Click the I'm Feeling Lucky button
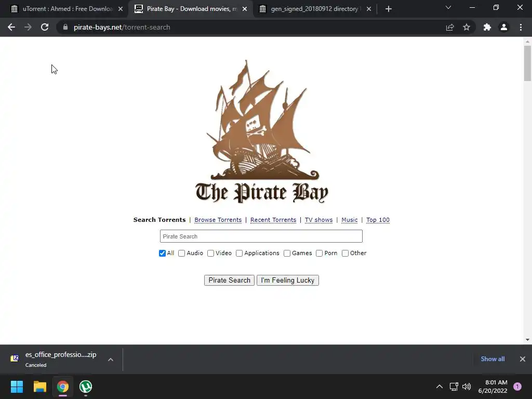The image size is (532, 399). [288, 280]
